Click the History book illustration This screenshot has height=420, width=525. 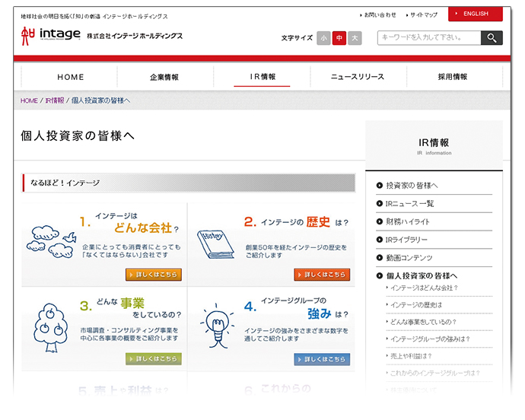pos(215,244)
